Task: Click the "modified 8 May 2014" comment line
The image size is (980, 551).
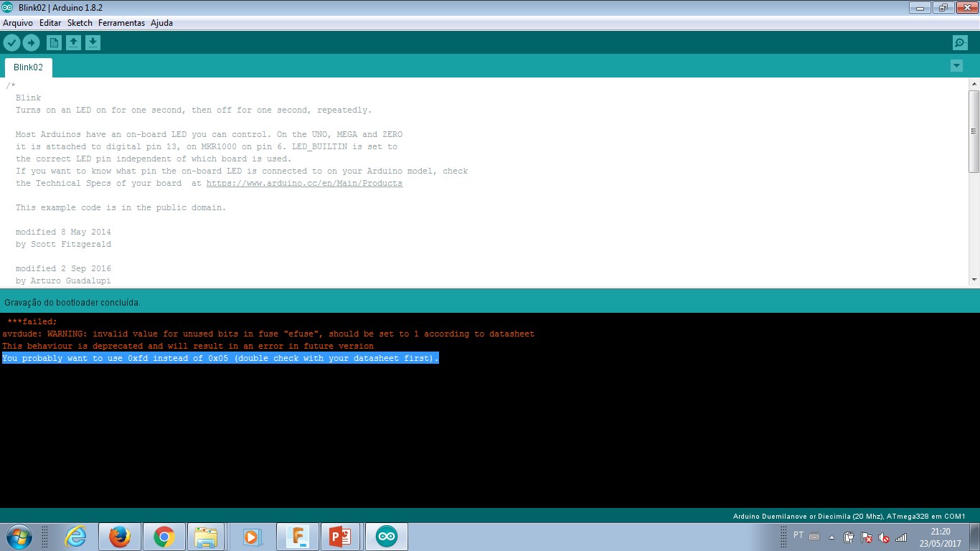Action: (x=63, y=232)
